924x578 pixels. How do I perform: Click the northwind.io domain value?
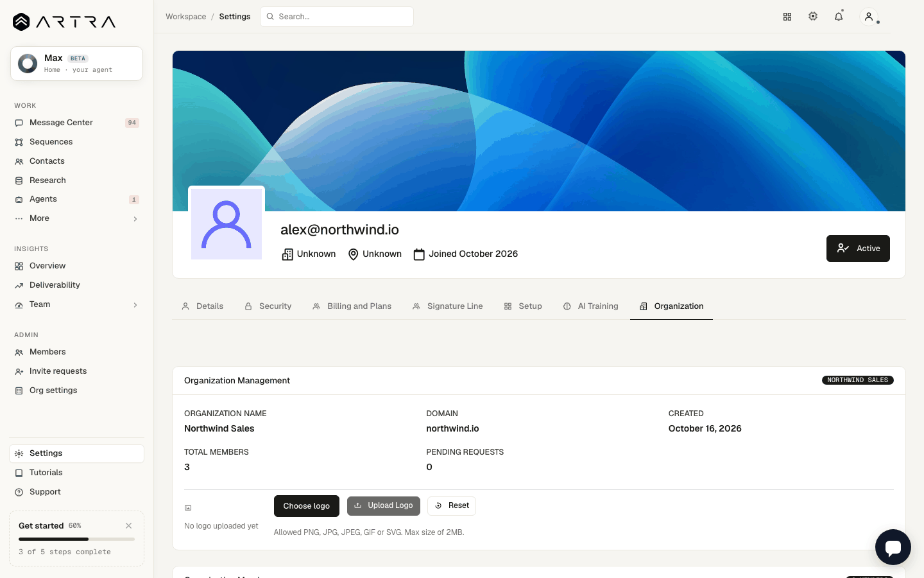[452, 429]
